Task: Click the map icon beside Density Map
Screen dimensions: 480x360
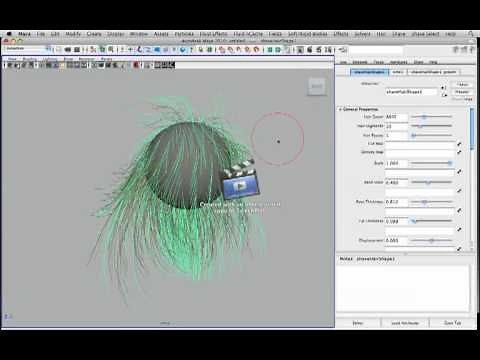Action: 459,152
